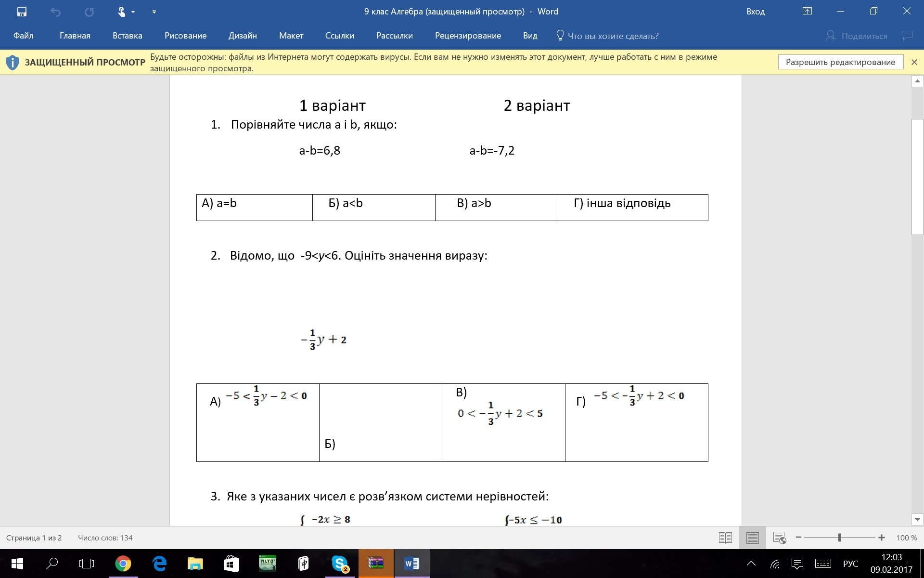Image resolution: width=924 pixels, height=578 pixels.
Task: Close the Protected View warning bar
Action: [x=914, y=62]
